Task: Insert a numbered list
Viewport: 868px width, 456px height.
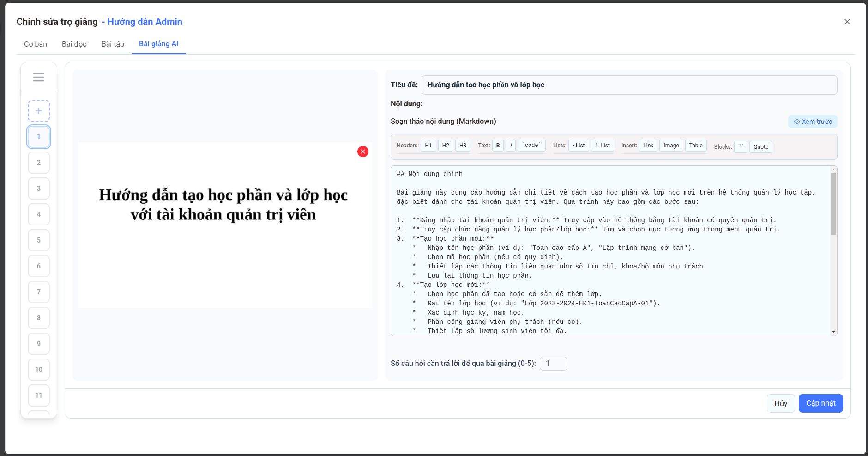Action: tap(602, 145)
